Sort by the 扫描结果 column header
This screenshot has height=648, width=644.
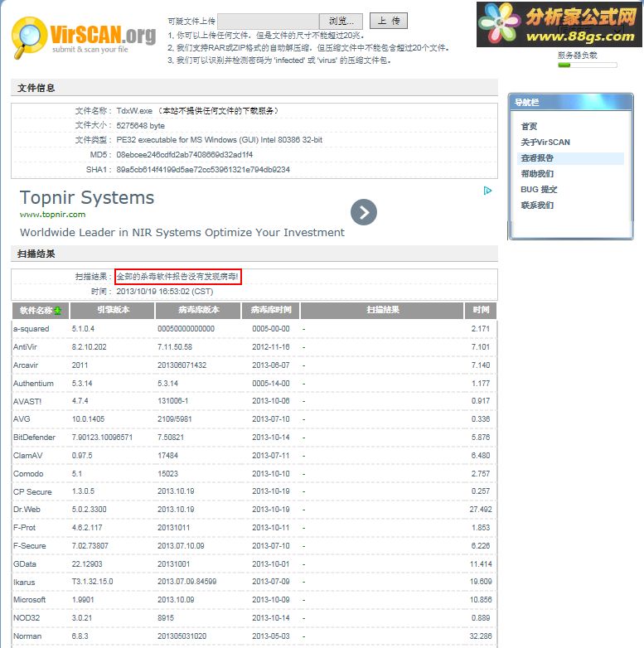[382, 311]
